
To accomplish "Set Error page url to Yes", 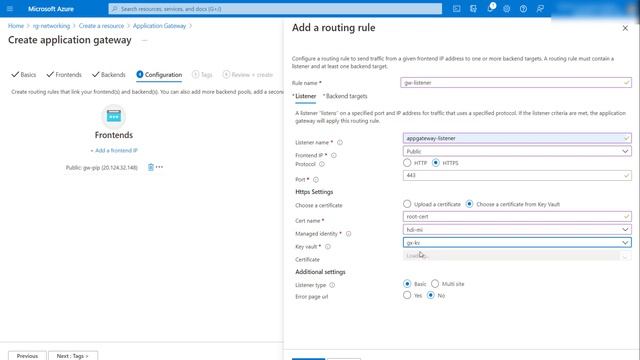I will (407, 295).
